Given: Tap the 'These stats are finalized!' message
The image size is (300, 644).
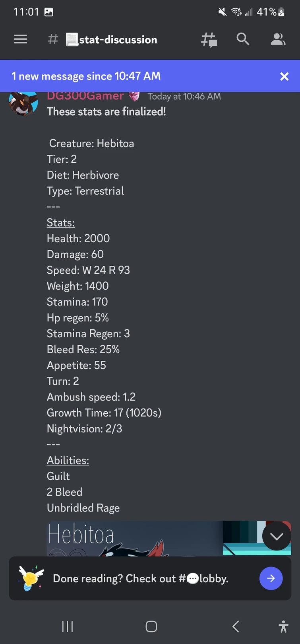Looking at the screenshot, I should [106, 112].
